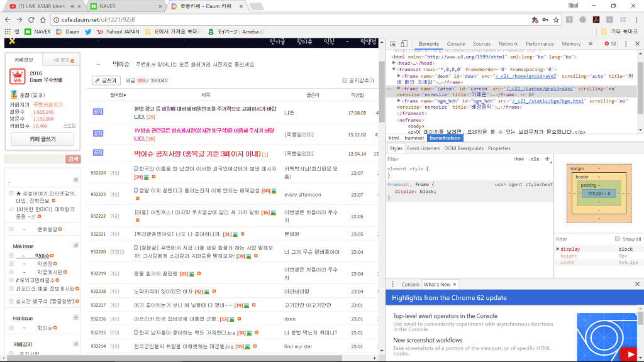The height and width of the screenshot is (362, 644).
Task: Switch to DOM Breakpoints pane tab
Action: click(x=464, y=148)
